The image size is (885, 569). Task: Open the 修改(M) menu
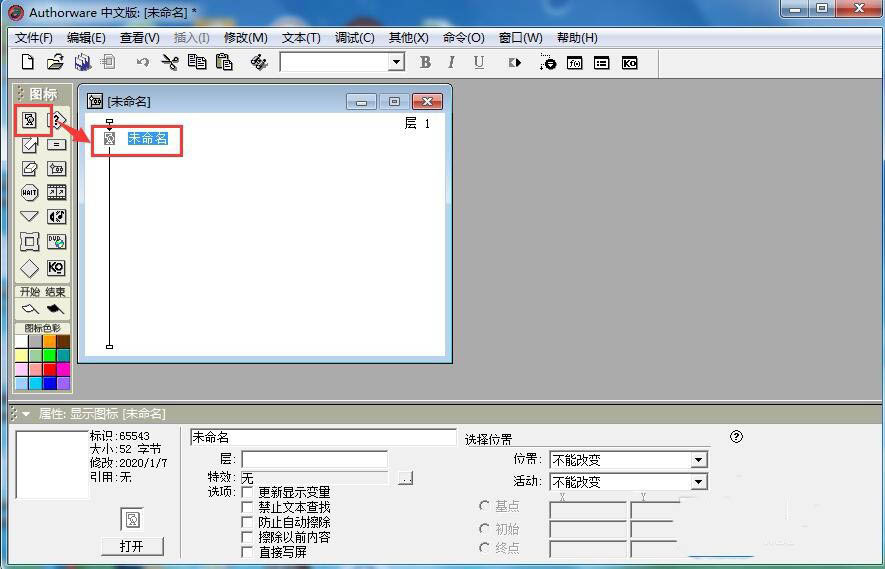tap(246, 38)
